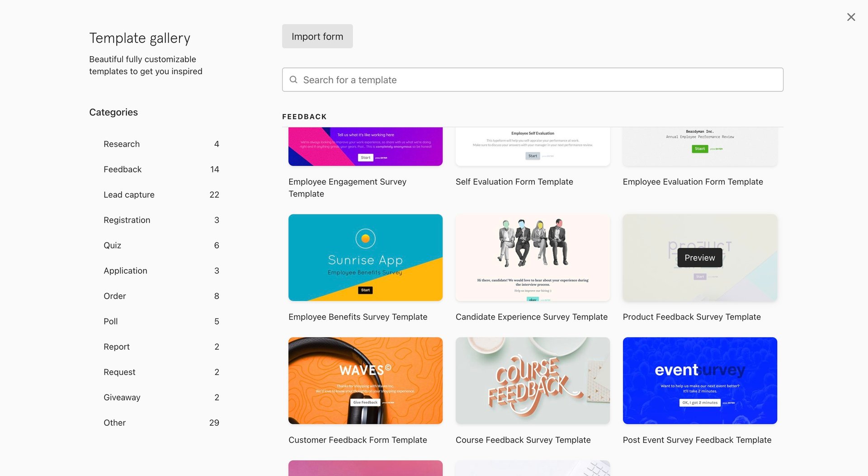Choose the Registration category
Viewport: 868px width, 476px height.
click(161, 220)
